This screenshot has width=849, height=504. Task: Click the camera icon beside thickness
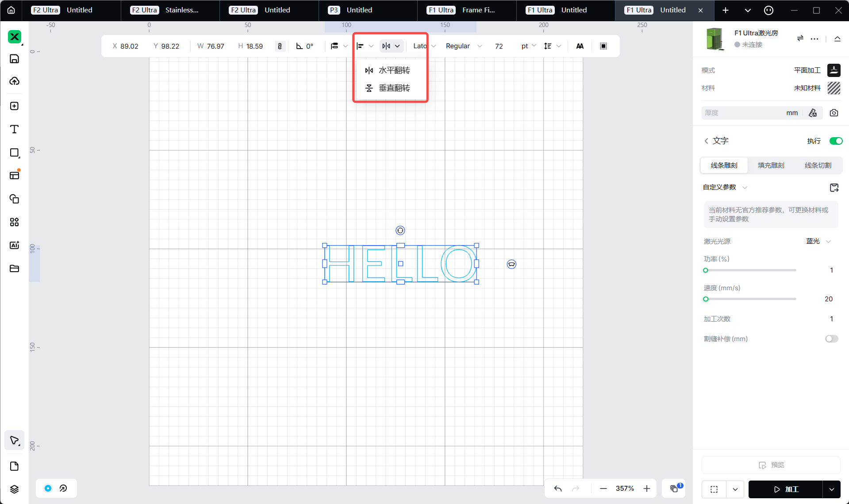(x=834, y=113)
